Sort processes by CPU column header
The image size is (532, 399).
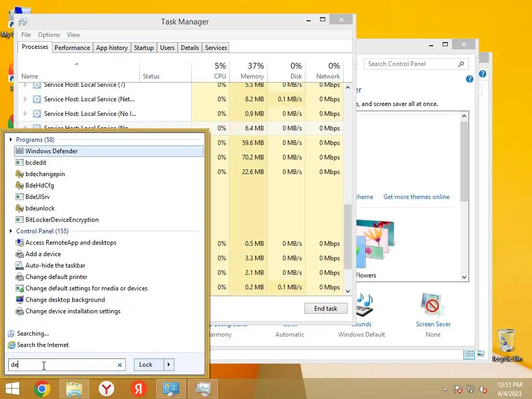(x=211, y=71)
